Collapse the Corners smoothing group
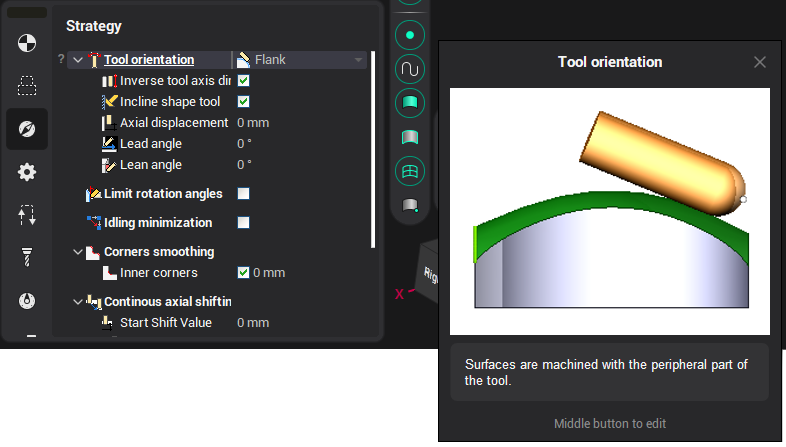786x447 pixels. click(x=78, y=252)
